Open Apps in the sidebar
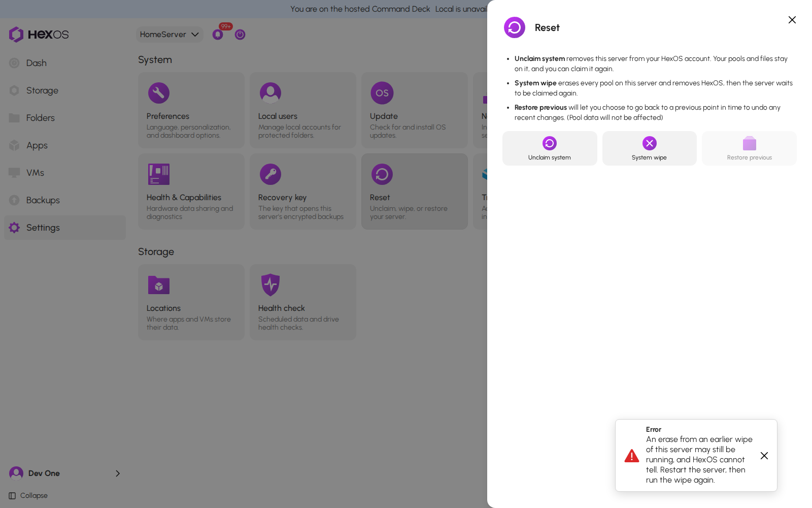The width and height of the screenshot is (812, 508). pos(65,145)
